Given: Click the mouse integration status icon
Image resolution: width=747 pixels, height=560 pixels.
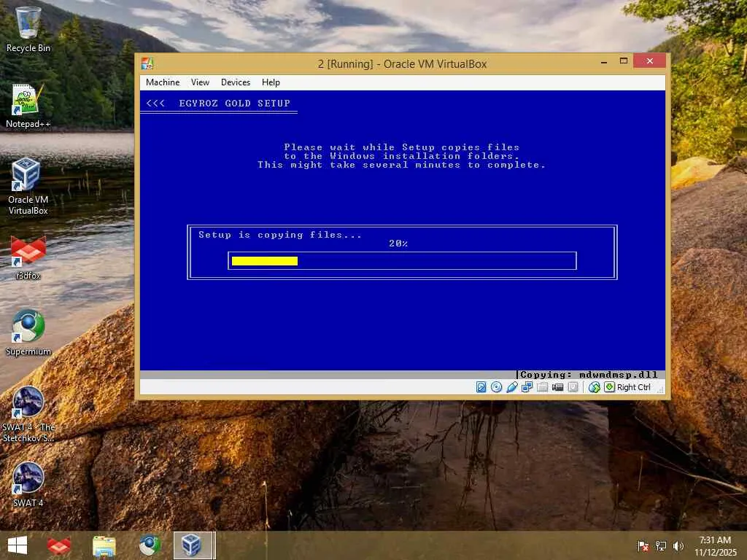Looking at the screenshot, I should (x=594, y=387).
